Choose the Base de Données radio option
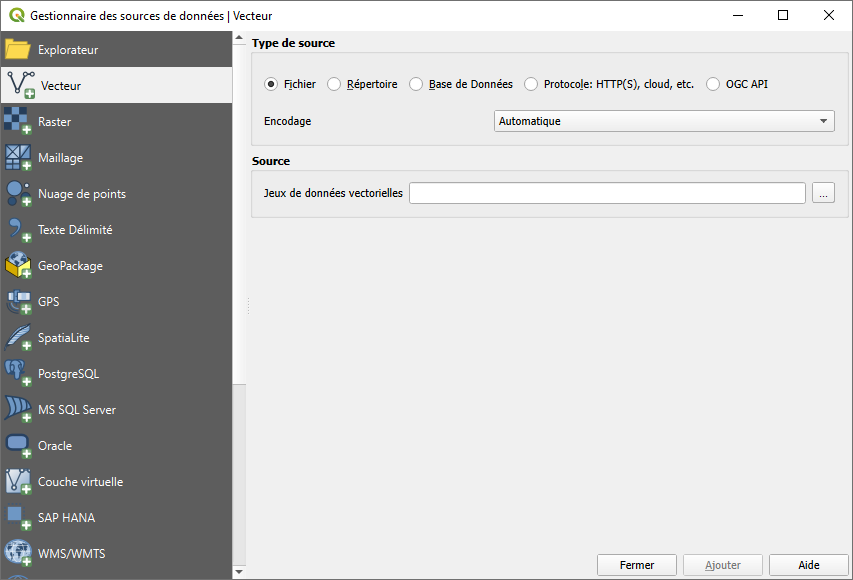This screenshot has height=580, width=853. [416, 85]
